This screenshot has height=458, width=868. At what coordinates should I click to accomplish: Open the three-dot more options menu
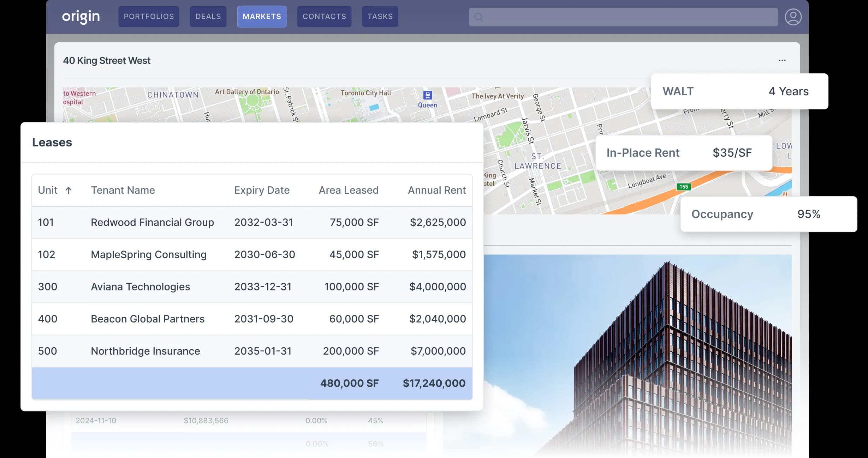pyautogui.click(x=782, y=60)
